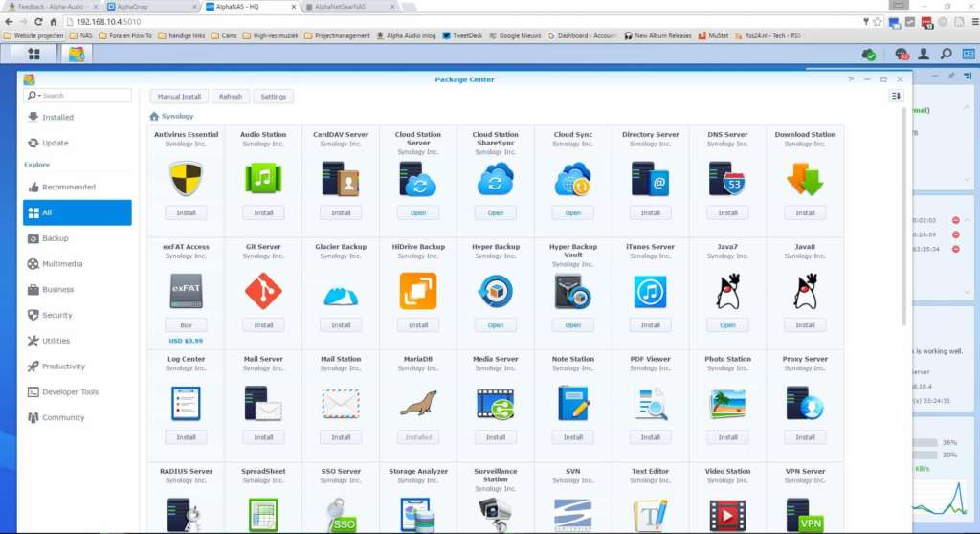The height and width of the screenshot is (534, 980).
Task: Click the Package Center search field
Action: (x=78, y=95)
